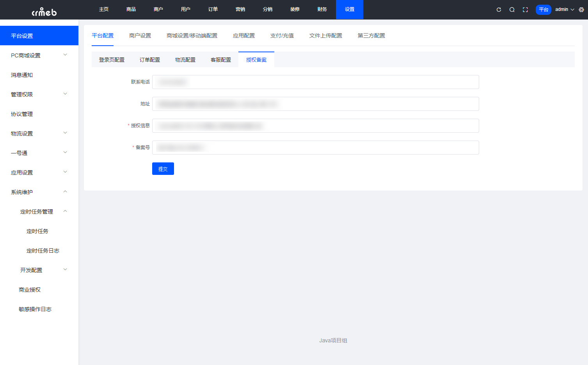Image resolution: width=588 pixels, height=365 pixels.
Task: Submit the form with the 提交 button
Action: tap(163, 168)
